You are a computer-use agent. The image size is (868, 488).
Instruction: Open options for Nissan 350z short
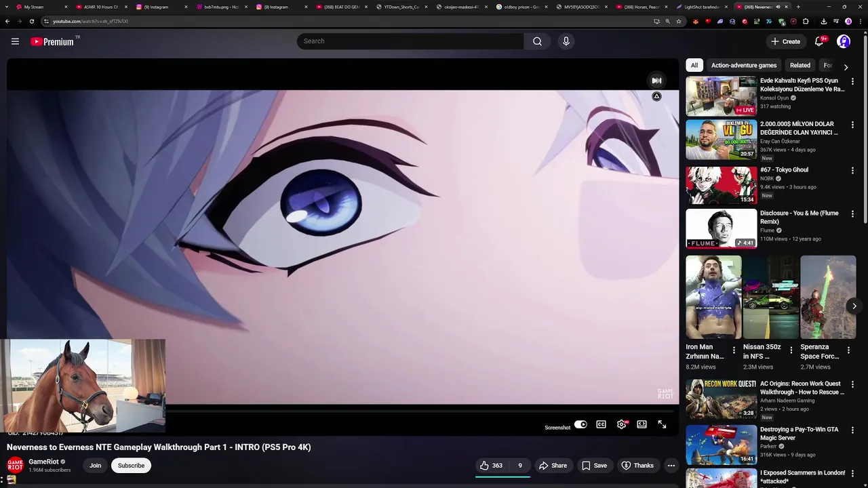coord(791,350)
